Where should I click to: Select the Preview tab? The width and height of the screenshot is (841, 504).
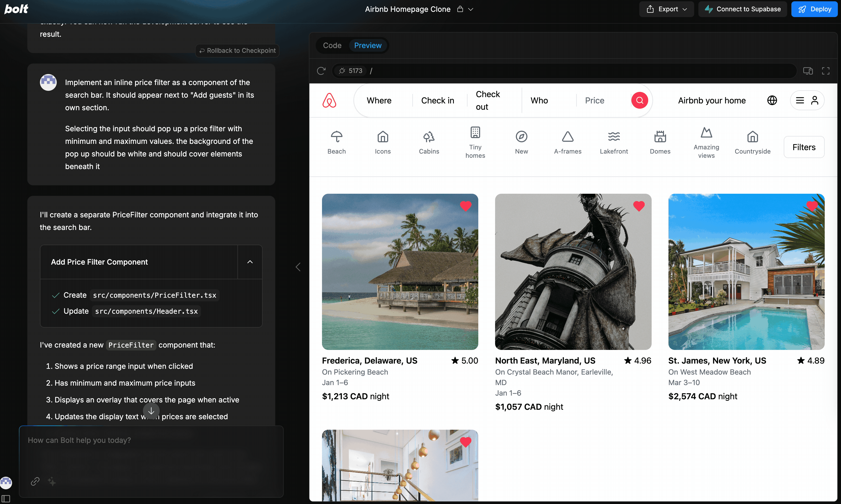(368, 45)
